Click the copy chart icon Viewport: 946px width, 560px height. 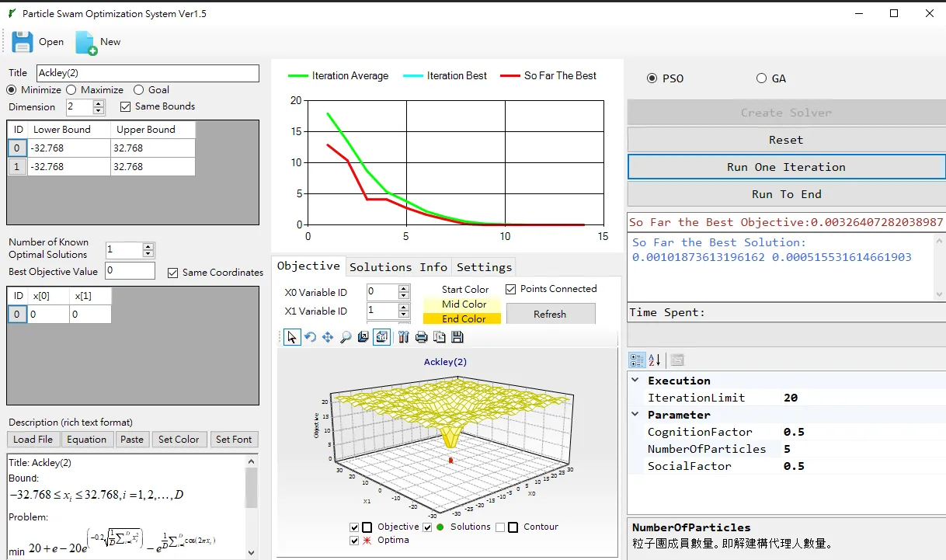click(439, 337)
